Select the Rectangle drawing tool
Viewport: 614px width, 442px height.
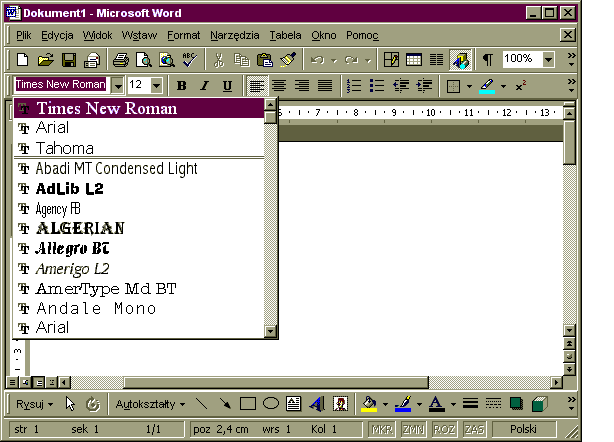pyautogui.click(x=249, y=404)
